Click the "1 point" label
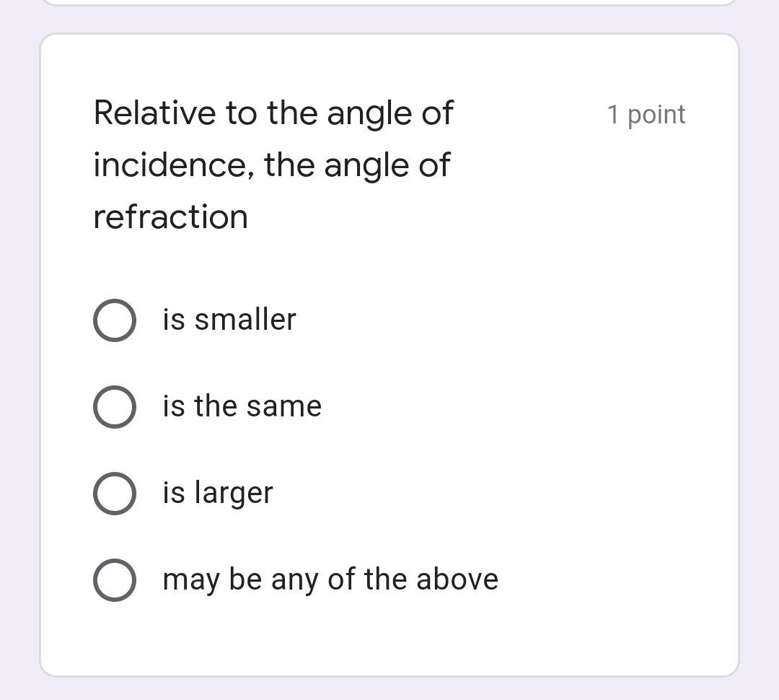Viewport: 779px width, 700px height. (646, 114)
